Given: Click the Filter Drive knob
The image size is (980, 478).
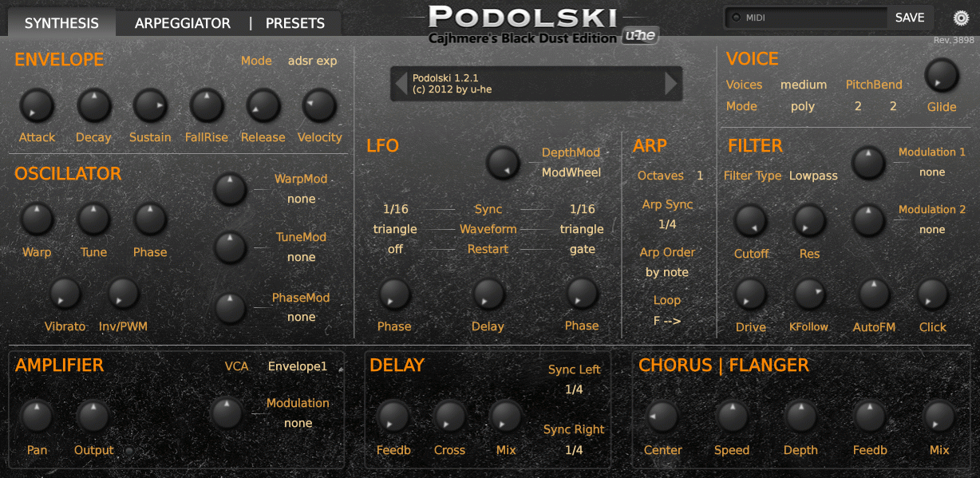Looking at the screenshot, I should [750, 294].
